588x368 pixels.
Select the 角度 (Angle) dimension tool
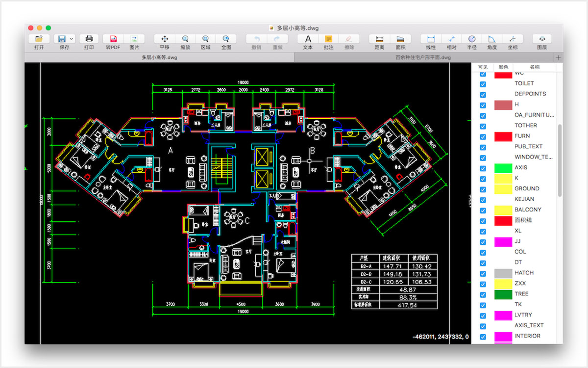(x=492, y=39)
